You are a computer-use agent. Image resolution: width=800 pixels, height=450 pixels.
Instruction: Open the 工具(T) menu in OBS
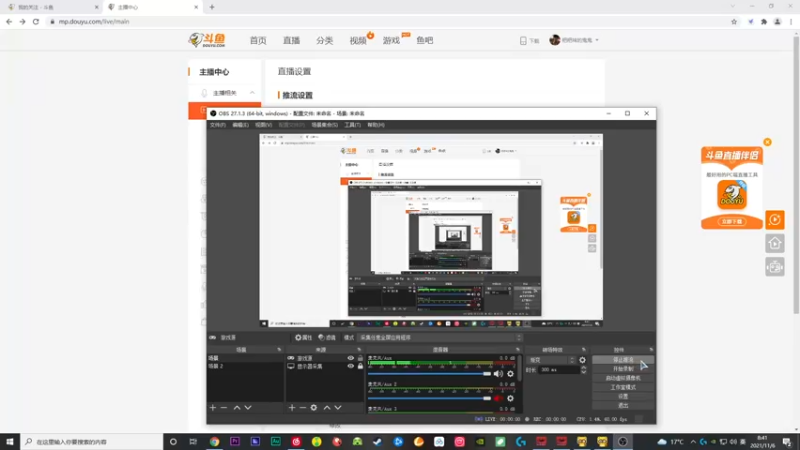[353, 125]
